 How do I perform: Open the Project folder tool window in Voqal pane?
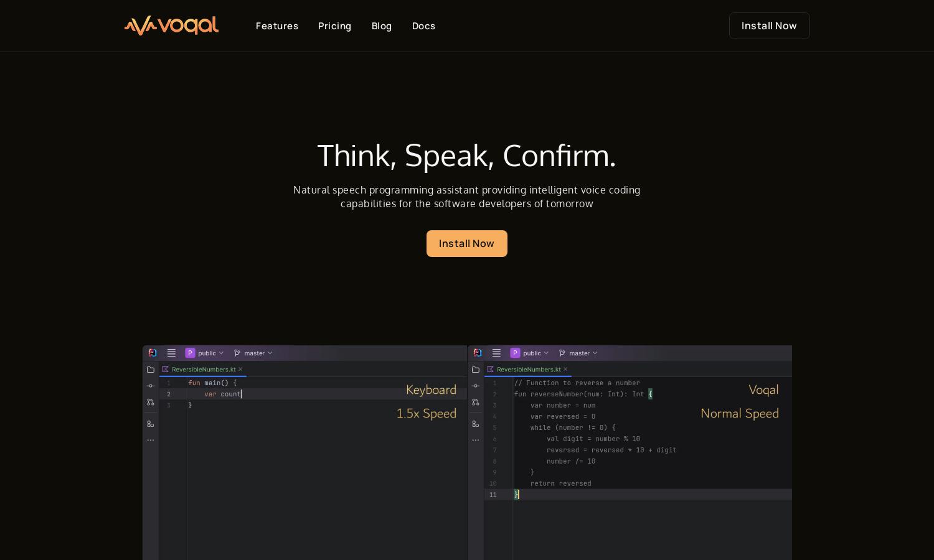tap(476, 370)
